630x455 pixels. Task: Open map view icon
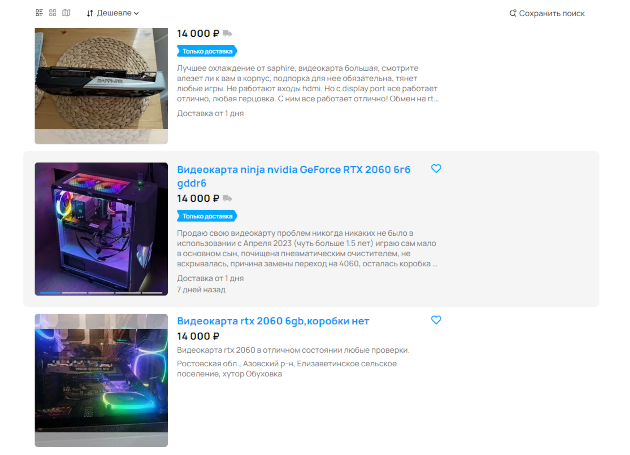(x=66, y=13)
